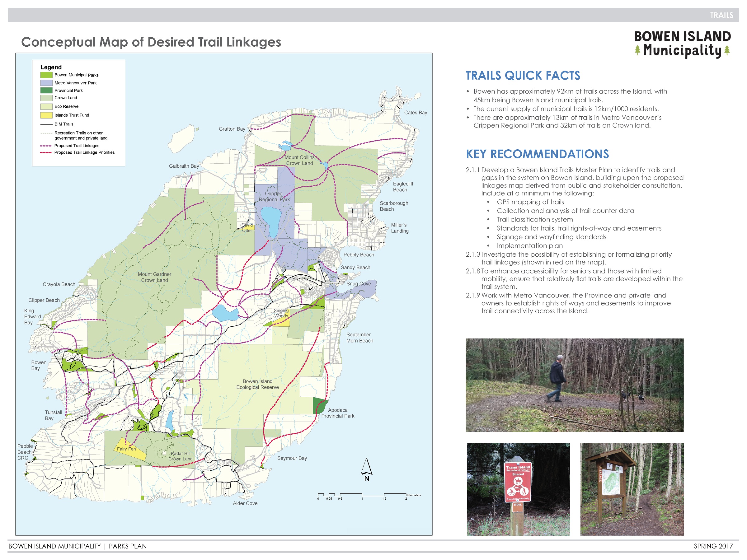This screenshot has width=747, height=560.
Task: Click the 'Pebbly Beach' label
Action: click(359, 255)
